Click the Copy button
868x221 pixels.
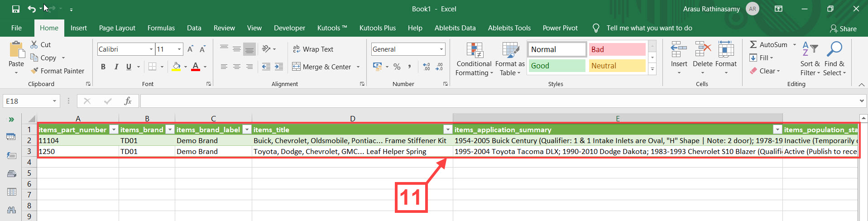[43, 58]
